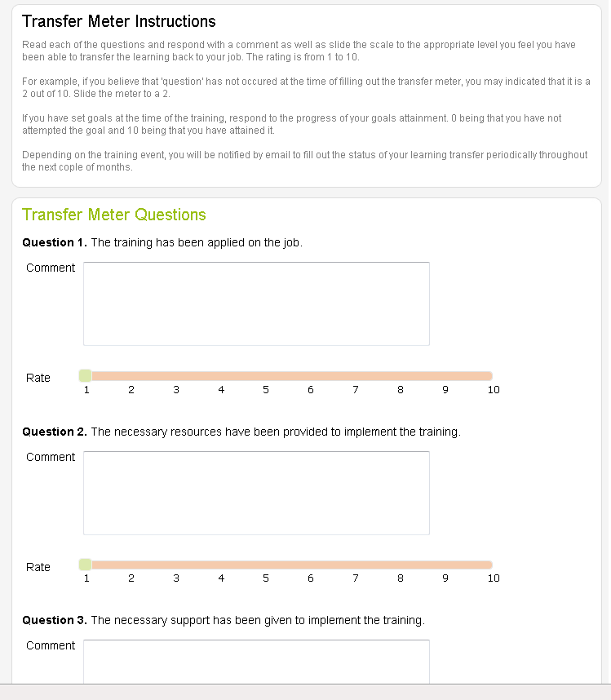The image size is (611, 700).
Task: Set Question 2 rating to 10 on slider
Action: point(489,565)
